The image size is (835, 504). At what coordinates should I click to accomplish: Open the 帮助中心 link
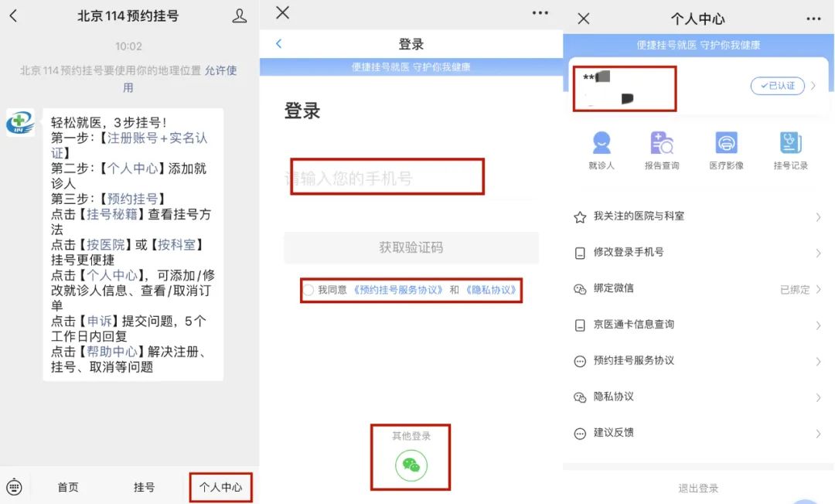coord(112,352)
